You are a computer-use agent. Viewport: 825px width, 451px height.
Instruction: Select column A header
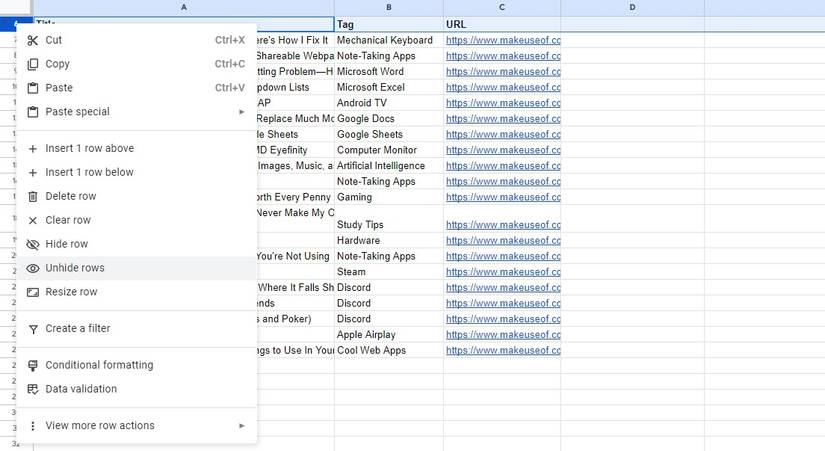(x=184, y=7)
